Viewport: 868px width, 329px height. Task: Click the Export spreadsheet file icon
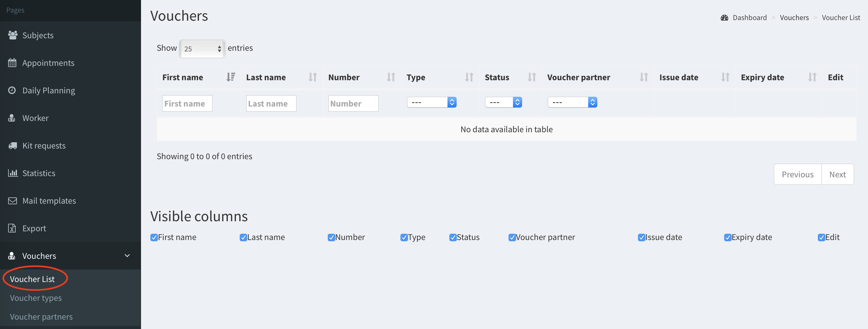tap(12, 228)
